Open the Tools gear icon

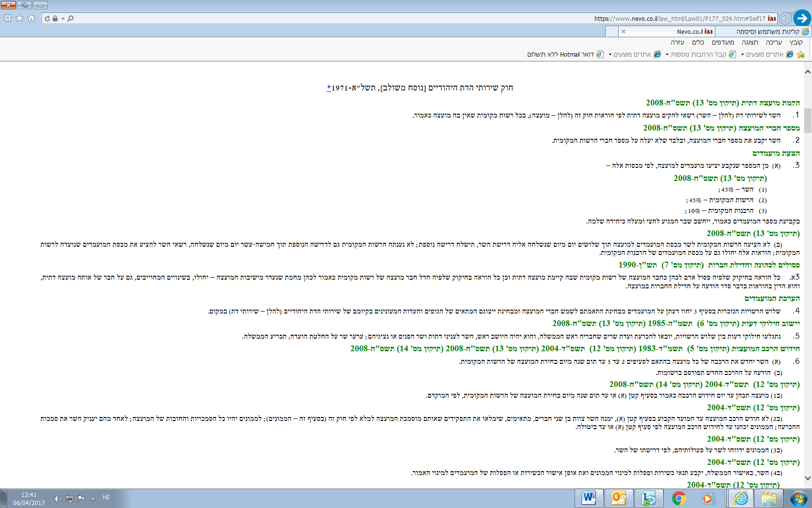(8, 18)
